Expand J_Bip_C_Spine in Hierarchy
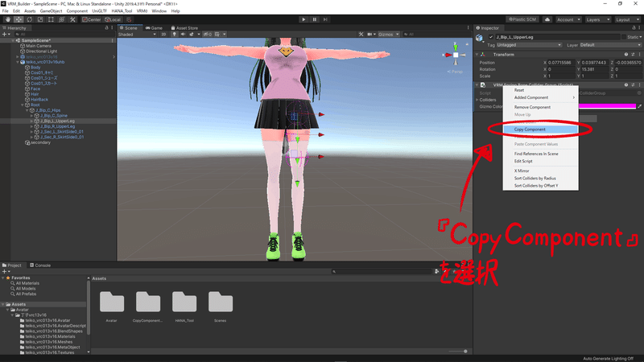The height and width of the screenshot is (362, 644). pos(31,116)
